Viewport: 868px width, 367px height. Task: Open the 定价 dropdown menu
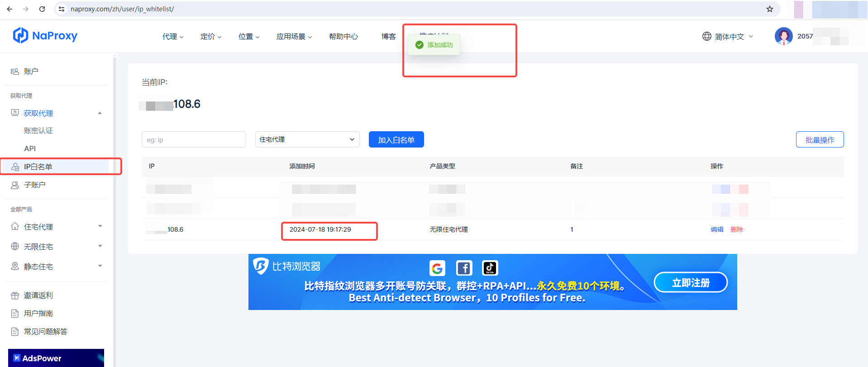tap(211, 37)
